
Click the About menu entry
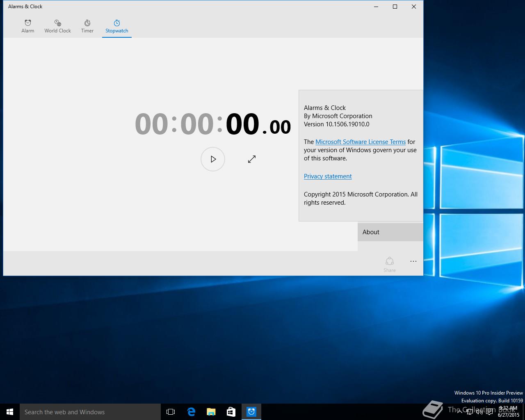[390, 232]
